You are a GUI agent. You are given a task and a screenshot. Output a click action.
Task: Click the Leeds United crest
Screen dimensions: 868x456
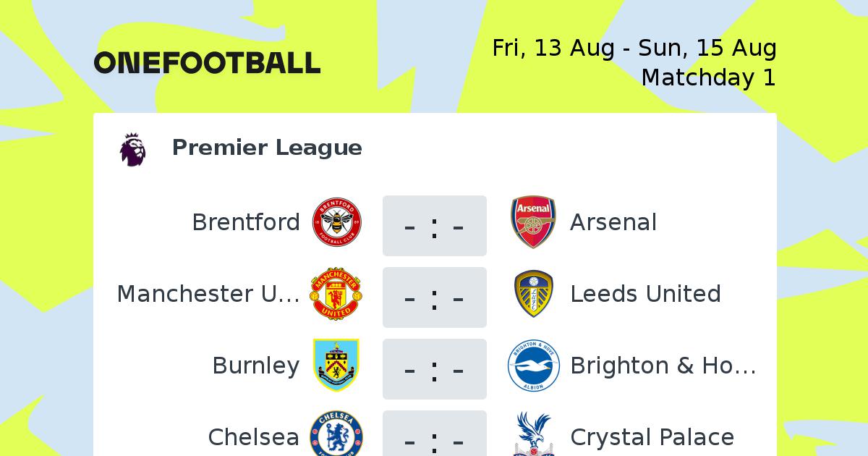pos(533,294)
